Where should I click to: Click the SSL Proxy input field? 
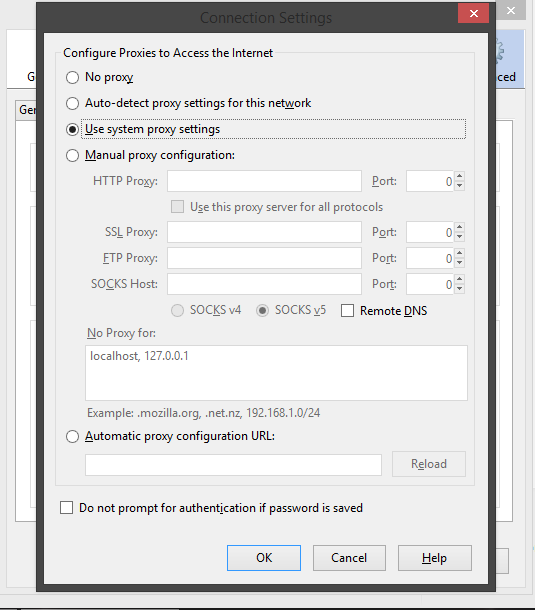265,232
